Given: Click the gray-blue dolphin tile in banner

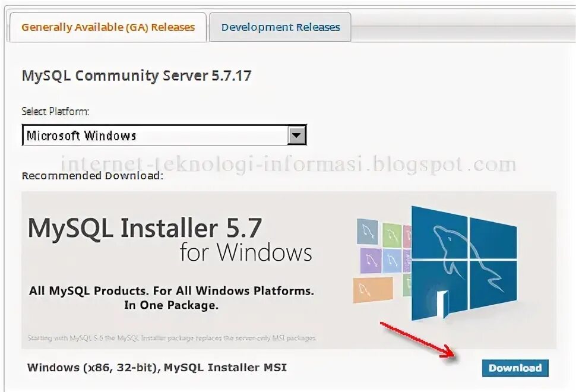Looking at the screenshot, I should point(368,231).
